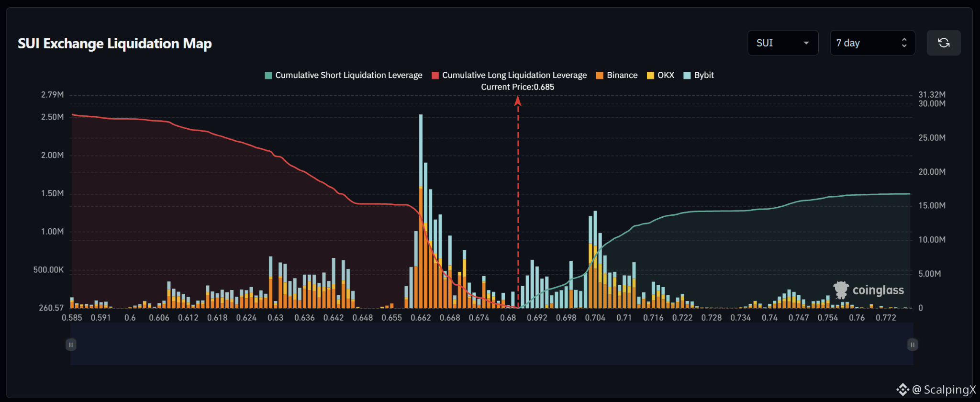Click the orange Binance legend swatch
The height and width of the screenshot is (402, 980).
point(600,75)
